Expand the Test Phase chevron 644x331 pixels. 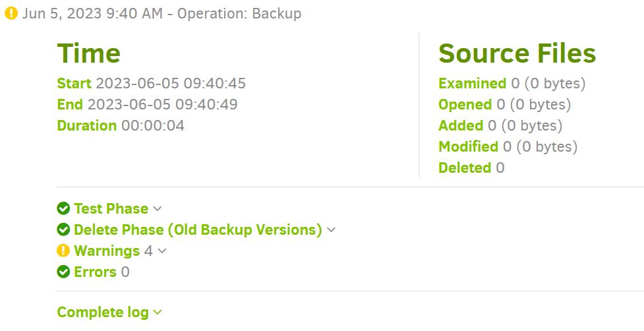158,209
